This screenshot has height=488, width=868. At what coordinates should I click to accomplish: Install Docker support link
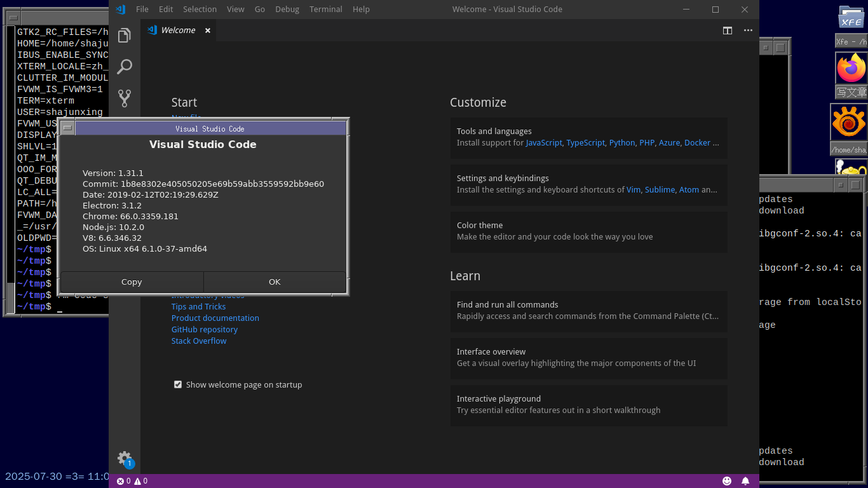[x=697, y=143]
